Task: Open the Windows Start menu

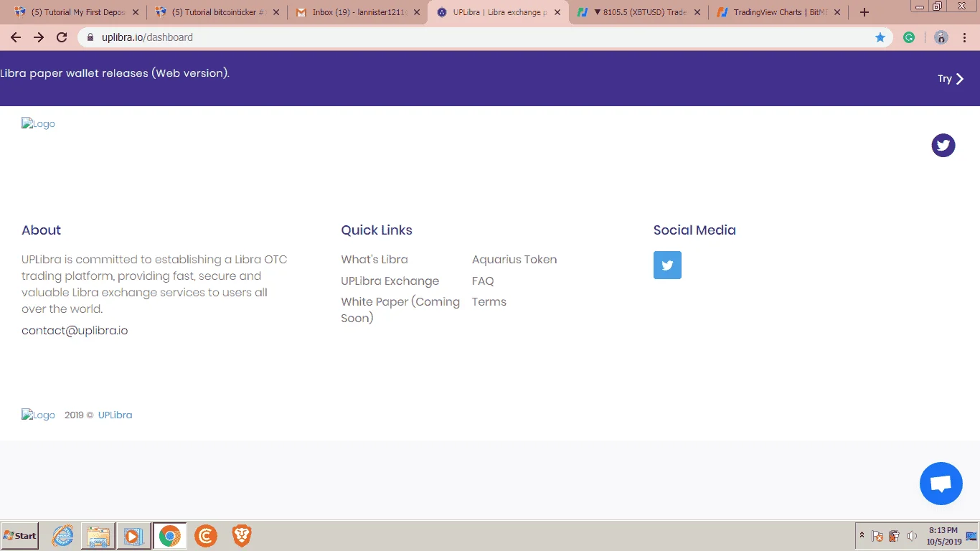Action: click(x=20, y=536)
